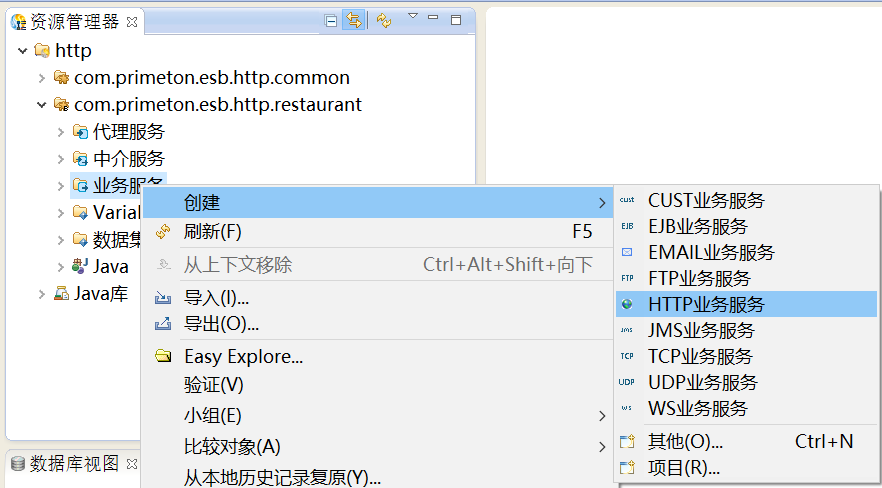Image resolution: width=882 pixels, height=488 pixels.
Task: Toggle Link with Editor button
Action: (354, 21)
